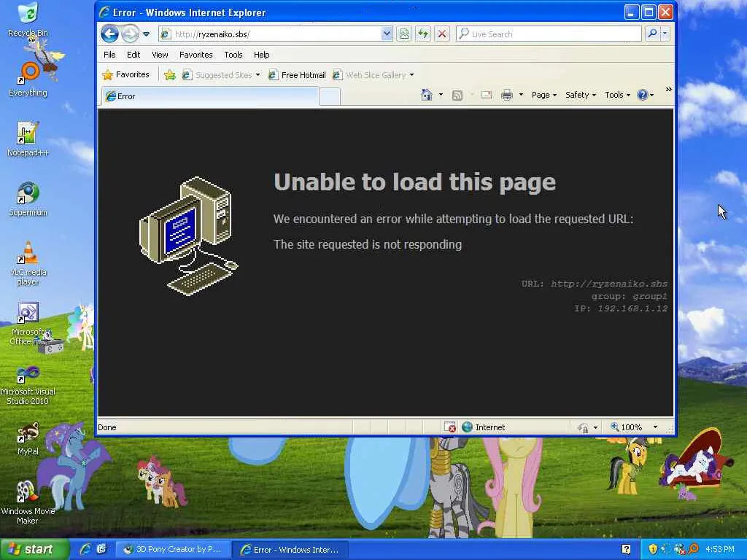Image resolution: width=747 pixels, height=560 pixels.
Task: Open the Tools menu in menu bar
Action: [233, 55]
